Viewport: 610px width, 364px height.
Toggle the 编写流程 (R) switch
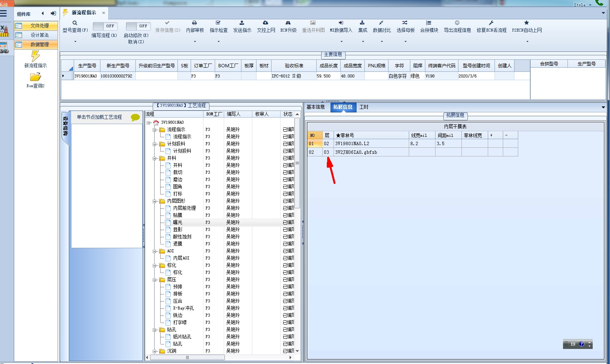105,26
